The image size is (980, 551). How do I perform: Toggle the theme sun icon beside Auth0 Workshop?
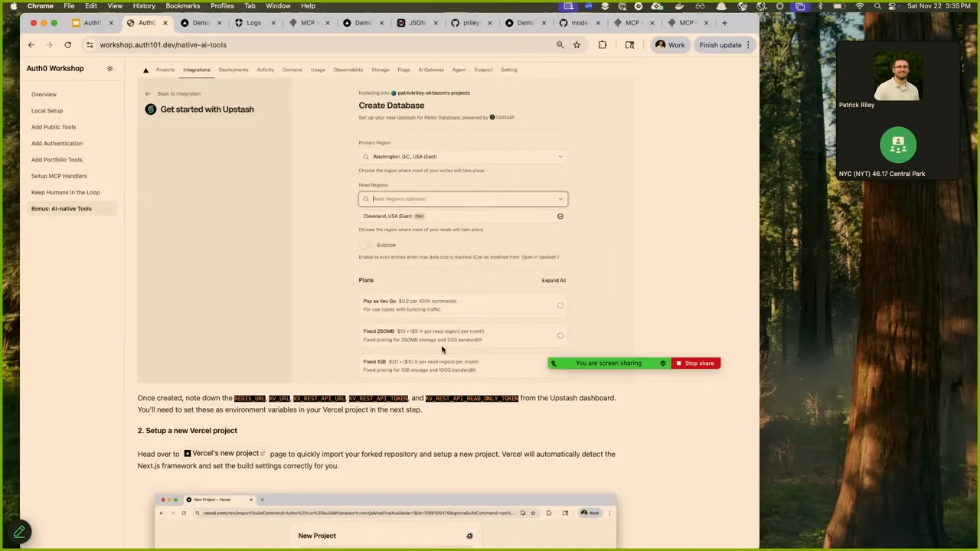click(x=109, y=69)
